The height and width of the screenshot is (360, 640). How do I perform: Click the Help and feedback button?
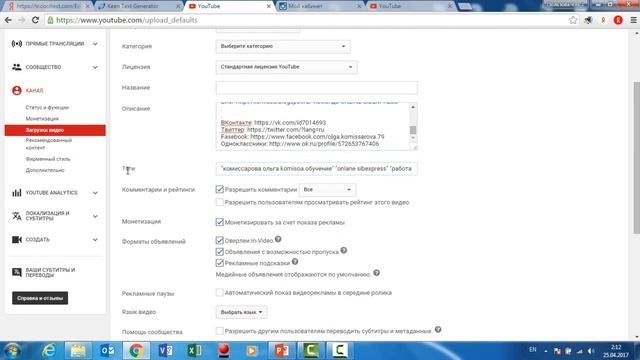coord(40,298)
